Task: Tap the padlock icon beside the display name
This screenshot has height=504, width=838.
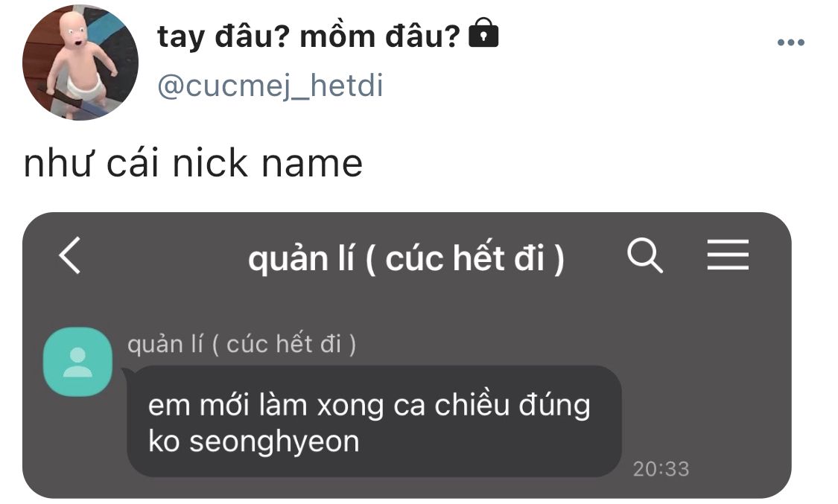Action: pyautogui.click(x=483, y=33)
